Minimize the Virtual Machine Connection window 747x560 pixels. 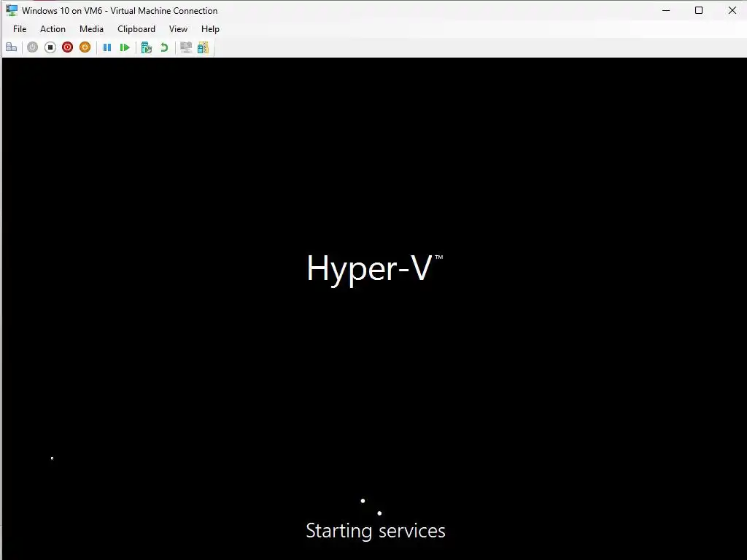tap(666, 10)
